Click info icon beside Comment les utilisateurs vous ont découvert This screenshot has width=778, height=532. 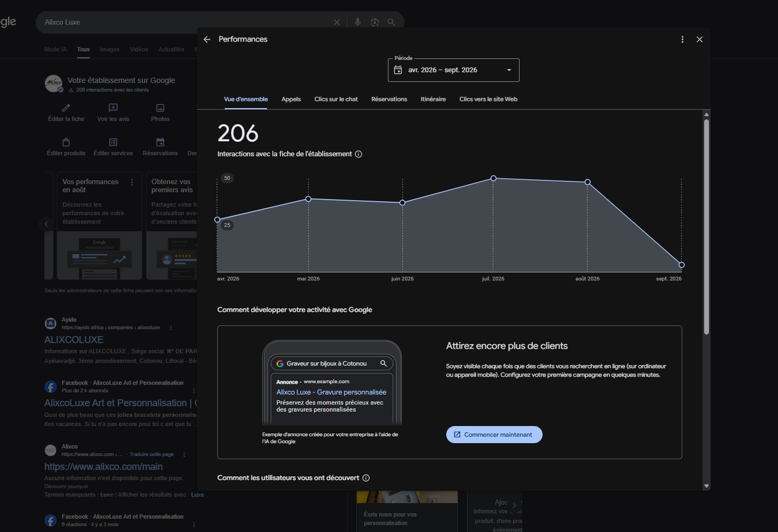point(366,478)
